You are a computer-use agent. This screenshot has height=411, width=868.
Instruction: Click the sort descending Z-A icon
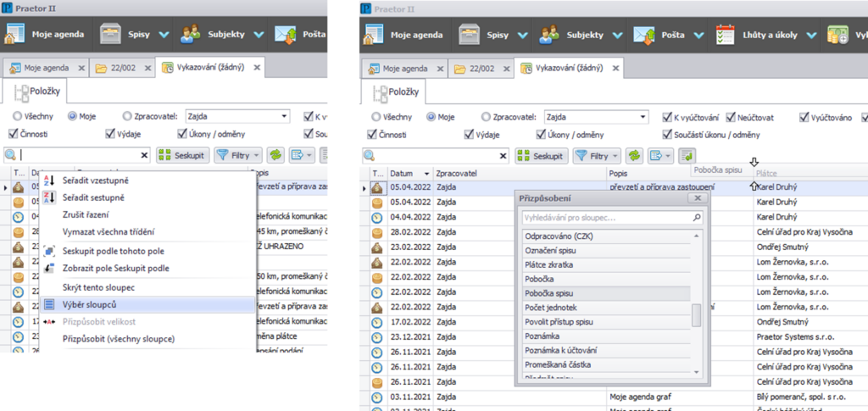coord(49,197)
